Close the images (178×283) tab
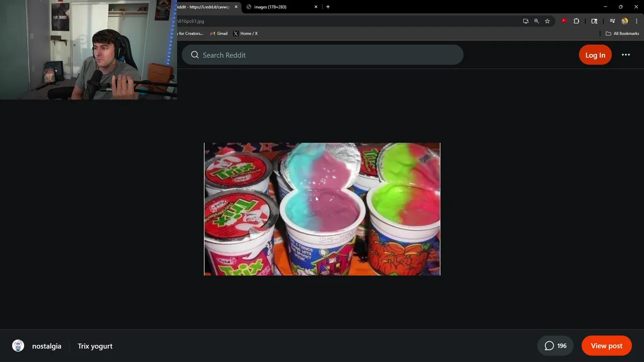 pyautogui.click(x=316, y=7)
